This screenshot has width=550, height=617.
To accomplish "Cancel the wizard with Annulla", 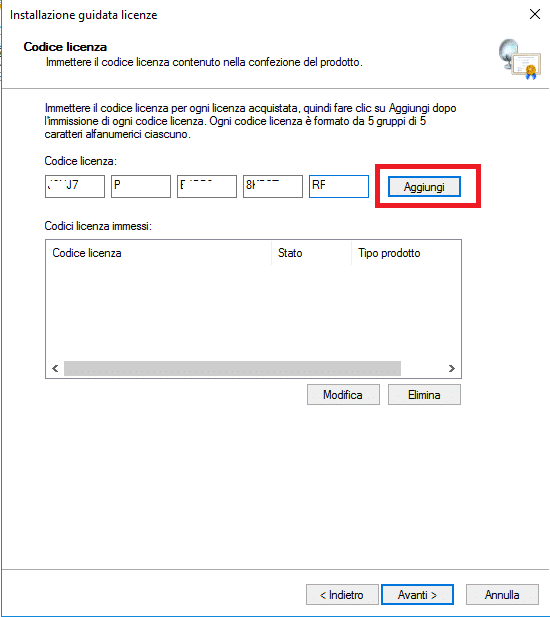I will [502, 595].
